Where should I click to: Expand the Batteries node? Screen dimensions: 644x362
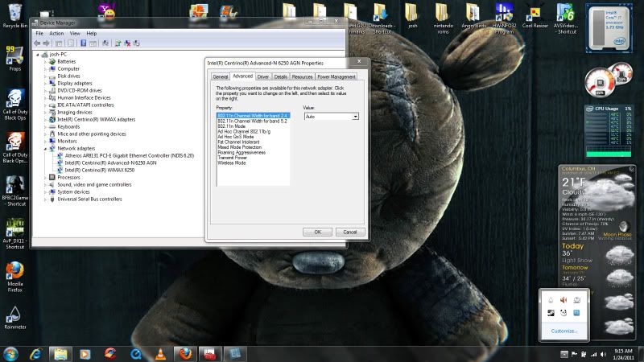coord(45,62)
